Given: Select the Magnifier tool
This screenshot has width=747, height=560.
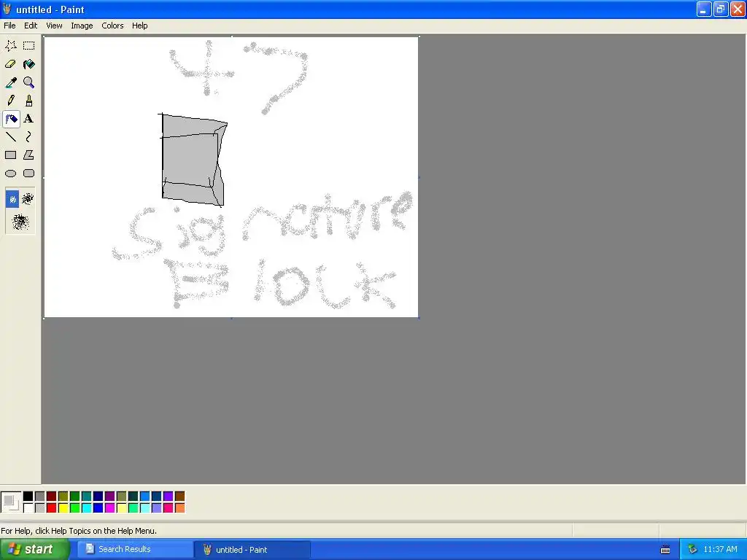Looking at the screenshot, I should click(28, 82).
